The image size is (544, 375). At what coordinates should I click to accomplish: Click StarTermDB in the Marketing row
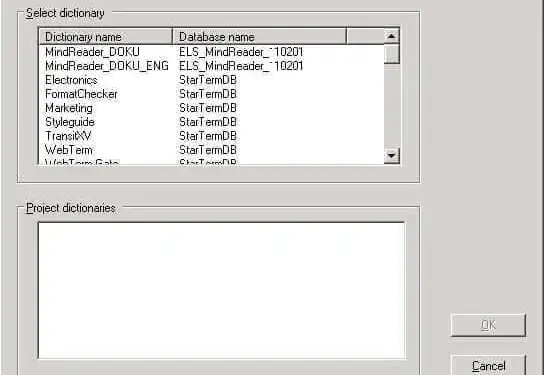(x=208, y=108)
